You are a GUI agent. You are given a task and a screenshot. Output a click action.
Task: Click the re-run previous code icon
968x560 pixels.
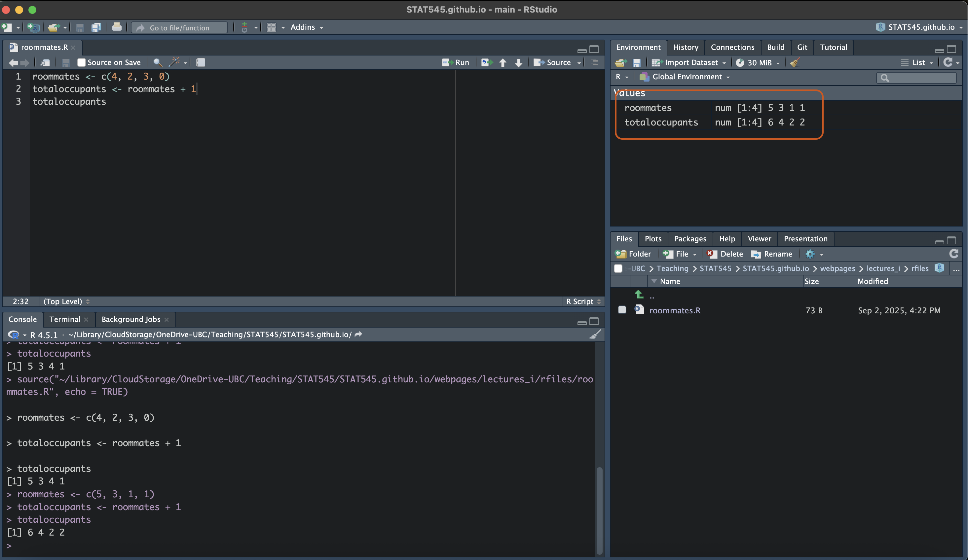pos(487,62)
